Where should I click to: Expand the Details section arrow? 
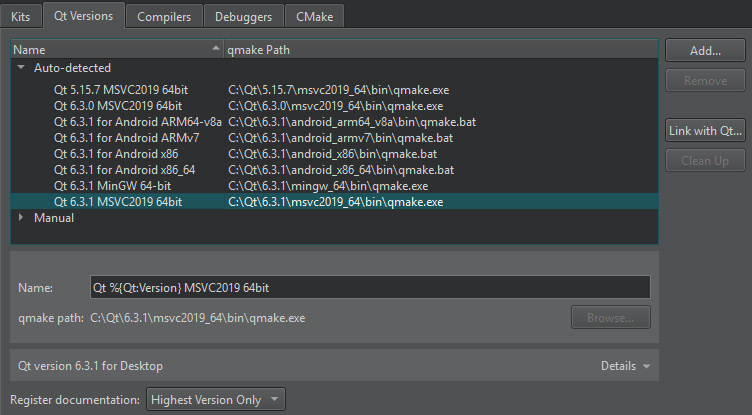[646, 366]
